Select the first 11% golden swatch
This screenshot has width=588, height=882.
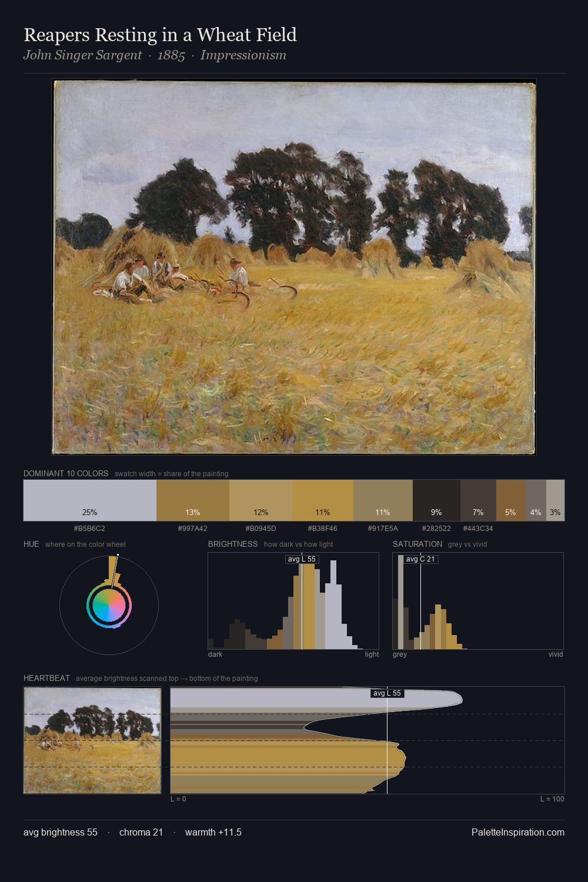(323, 500)
